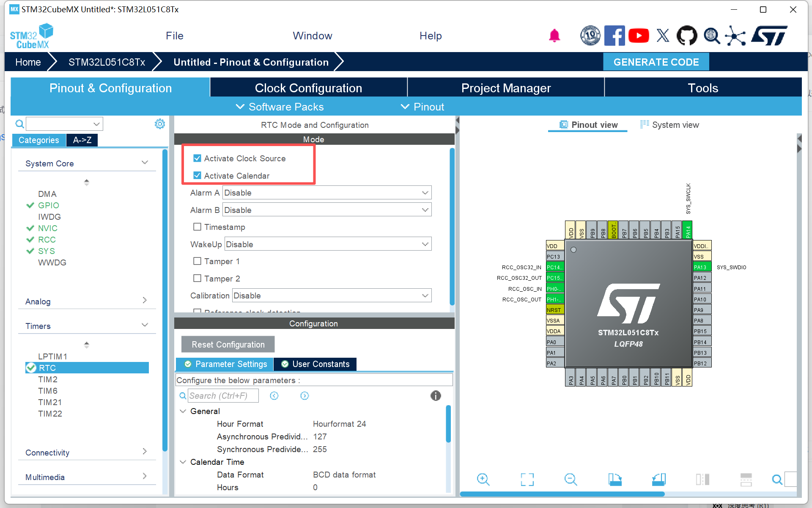The width and height of the screenshot is (812, 508).
Task: Uncheck Activate Calendar
Action: [197, 175]
